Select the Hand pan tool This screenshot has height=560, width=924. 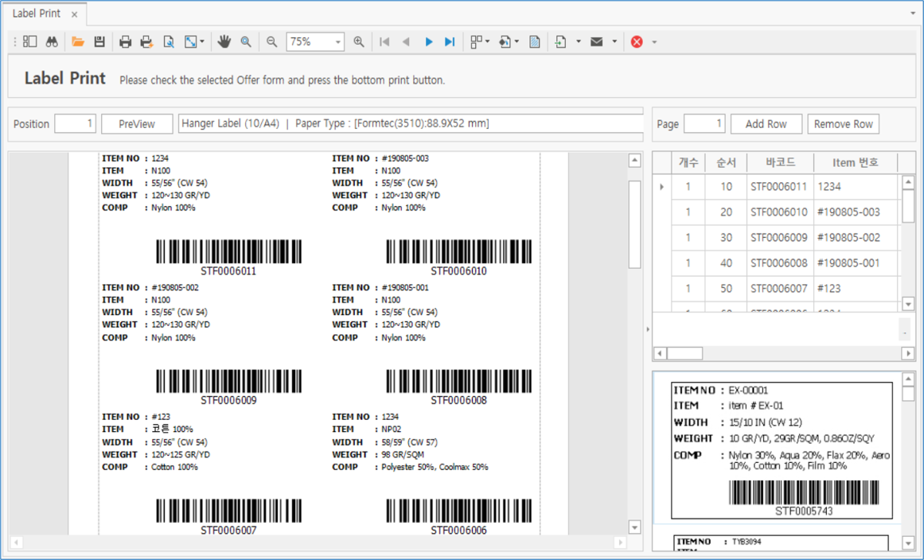[224, 41]
